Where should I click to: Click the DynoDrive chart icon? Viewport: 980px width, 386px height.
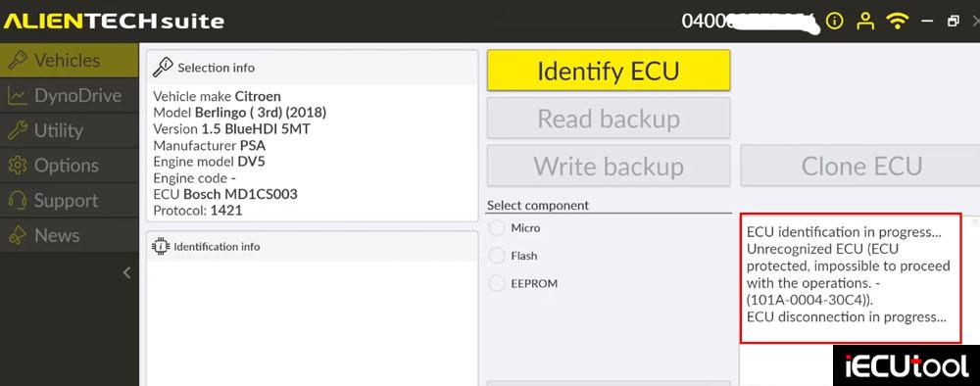(x=18, y=96)
